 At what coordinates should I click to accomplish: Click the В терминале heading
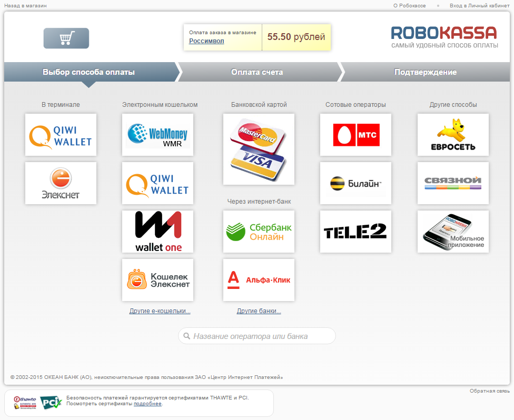click(61, 105)
